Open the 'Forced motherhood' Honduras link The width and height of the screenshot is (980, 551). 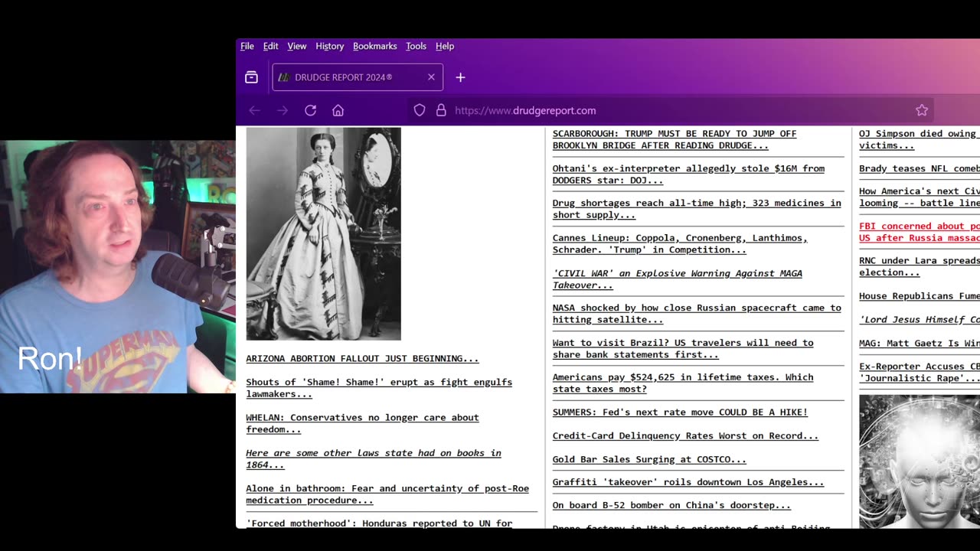point(379,523)
